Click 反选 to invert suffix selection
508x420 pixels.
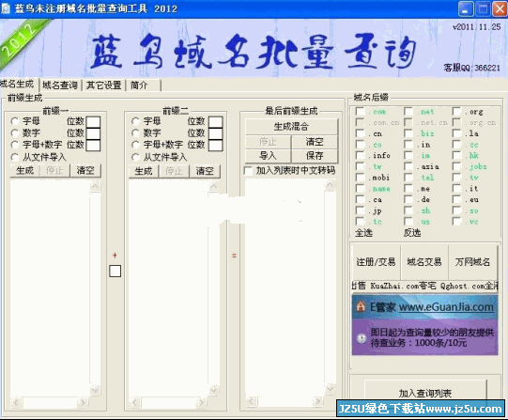tap(412, 233)
